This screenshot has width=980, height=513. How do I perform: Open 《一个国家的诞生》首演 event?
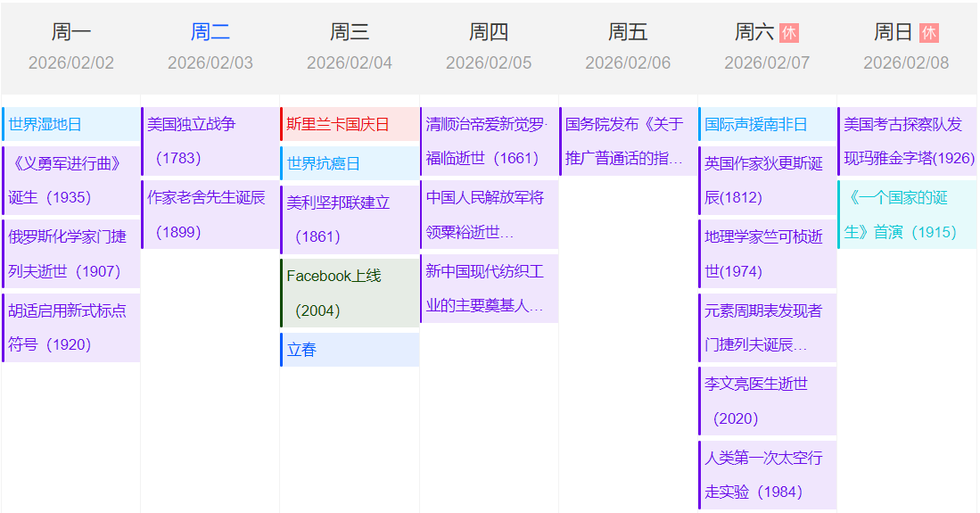click(907, 214)
